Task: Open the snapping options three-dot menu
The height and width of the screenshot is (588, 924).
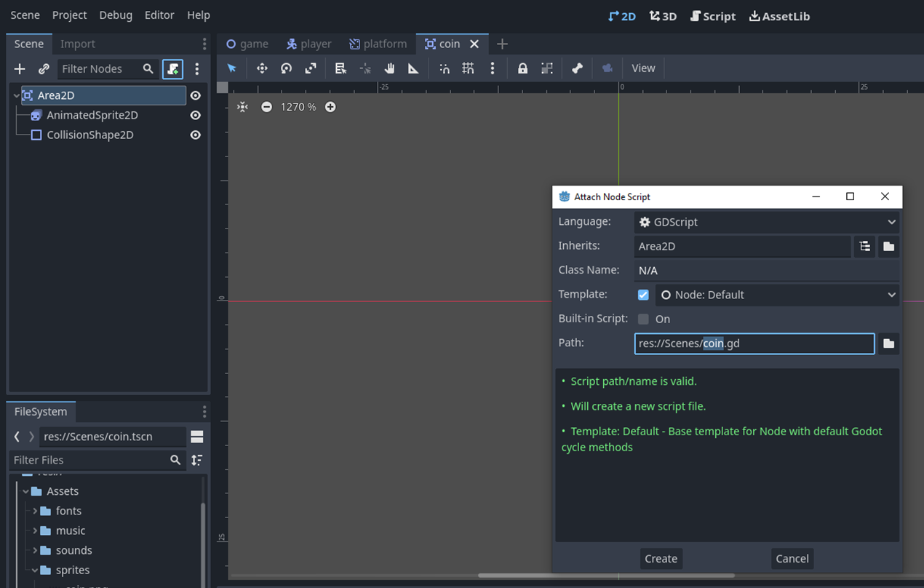Action: 493,68
